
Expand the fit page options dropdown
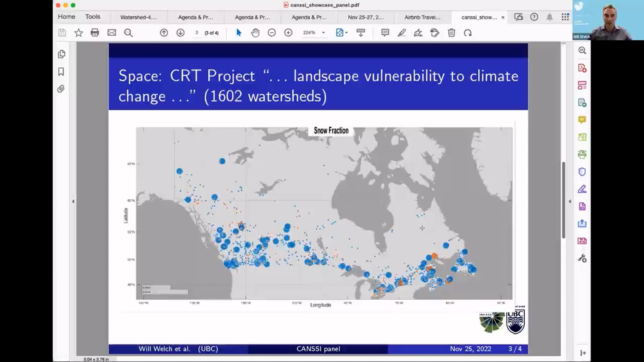346,33
